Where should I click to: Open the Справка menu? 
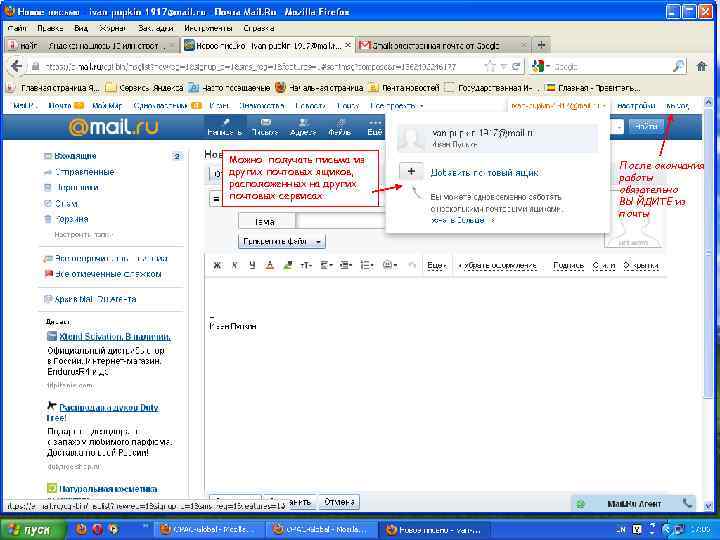[x=259, y=28]
